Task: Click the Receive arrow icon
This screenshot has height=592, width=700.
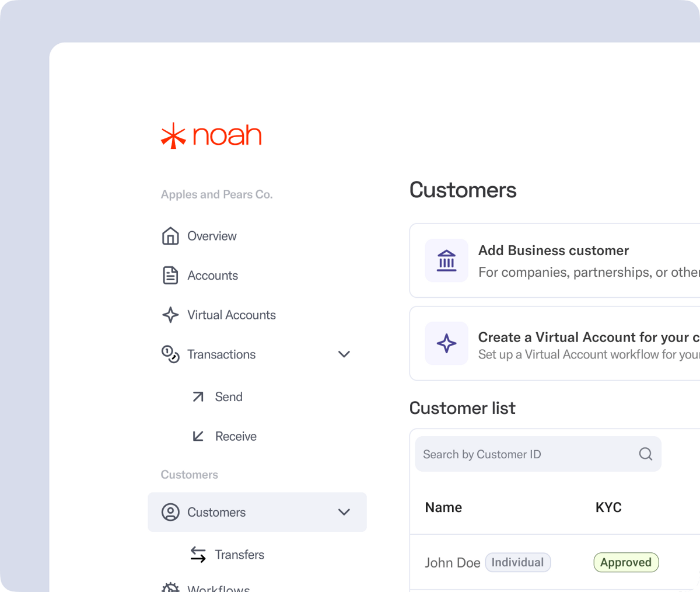Action: [198, 436]
